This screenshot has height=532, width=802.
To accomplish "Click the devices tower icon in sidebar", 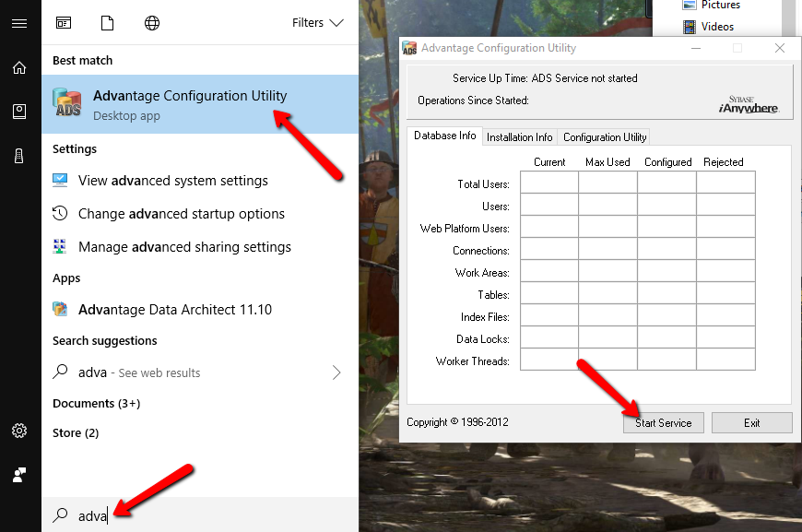I will pyautogui.click(x=19, y=156).
